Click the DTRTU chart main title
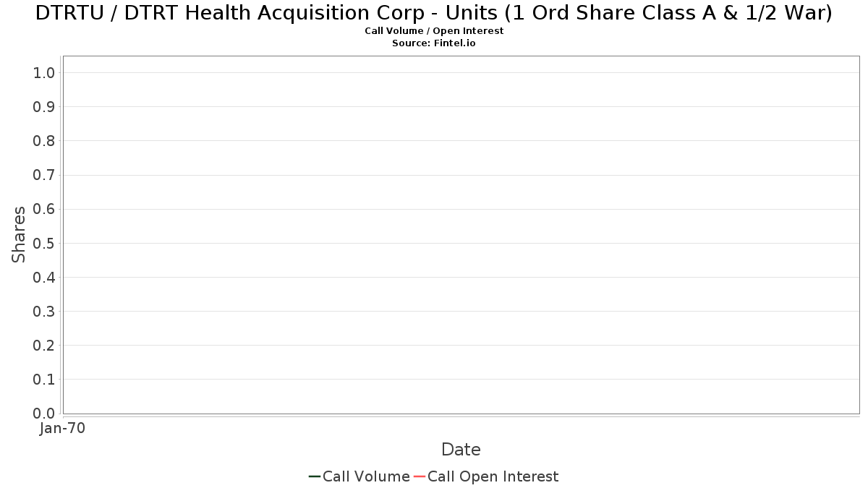The height and width of the screenshot is (488, 868). click(434, 12)
